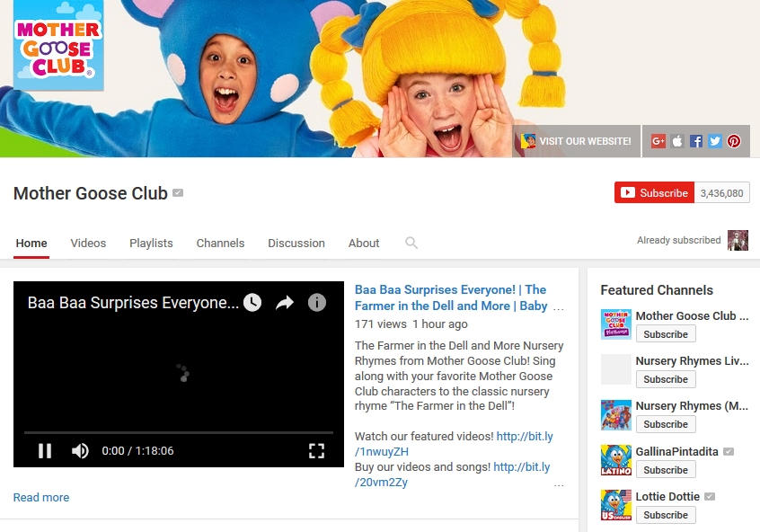Viewport: 760px width, 532px height.
Task: Switch to the Videos tab
Action: click(88, 243)
